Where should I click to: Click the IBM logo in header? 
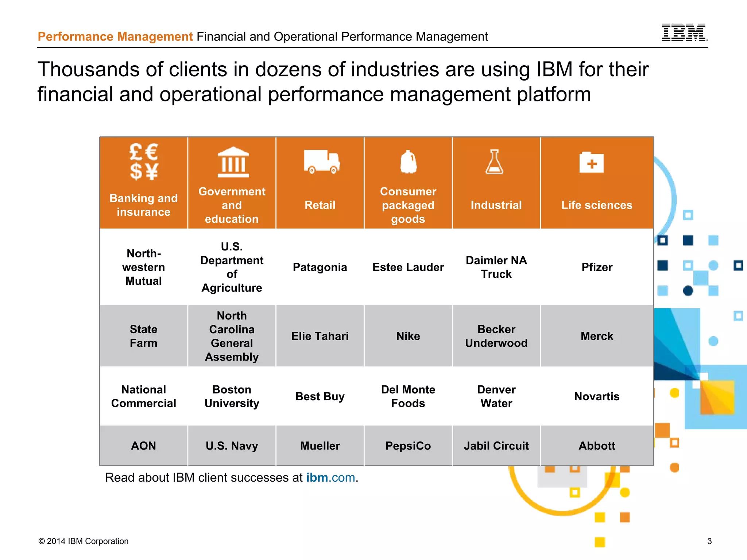pos(684,32)
